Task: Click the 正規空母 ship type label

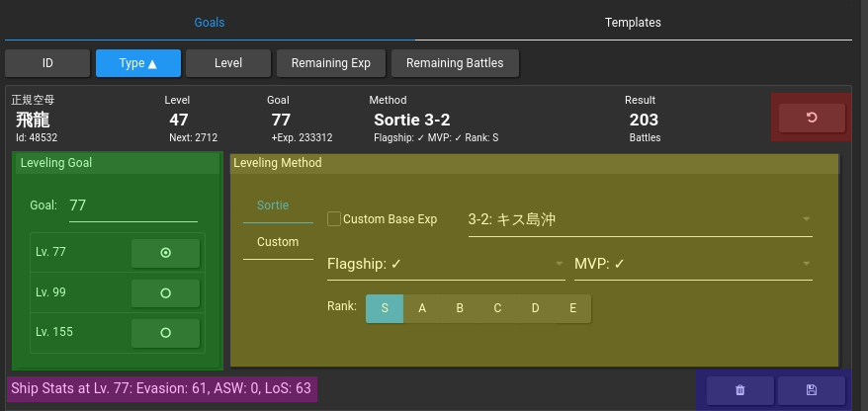Action: tap(34, 100)
